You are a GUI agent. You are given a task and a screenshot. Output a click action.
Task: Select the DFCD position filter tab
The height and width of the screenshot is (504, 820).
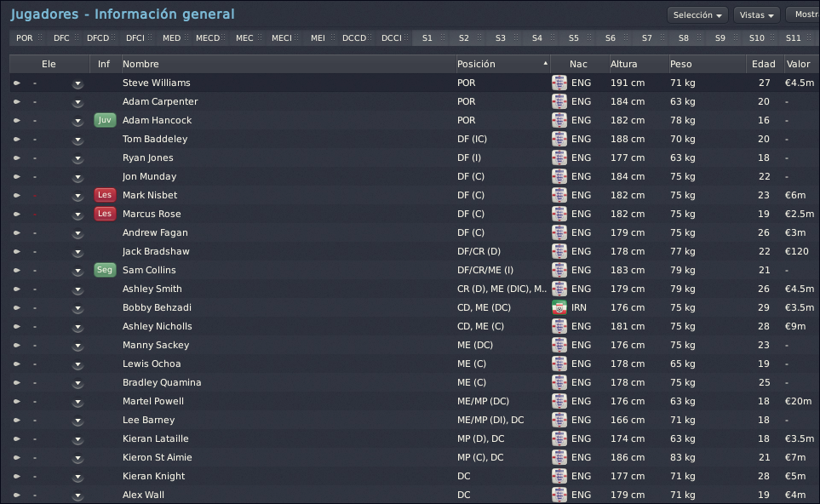tap(98, 38)
